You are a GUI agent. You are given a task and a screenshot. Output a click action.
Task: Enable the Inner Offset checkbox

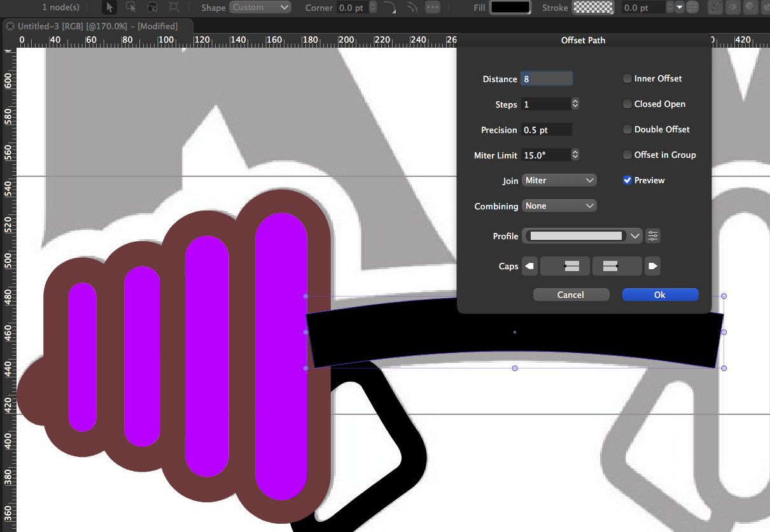(x=627, y=78)
